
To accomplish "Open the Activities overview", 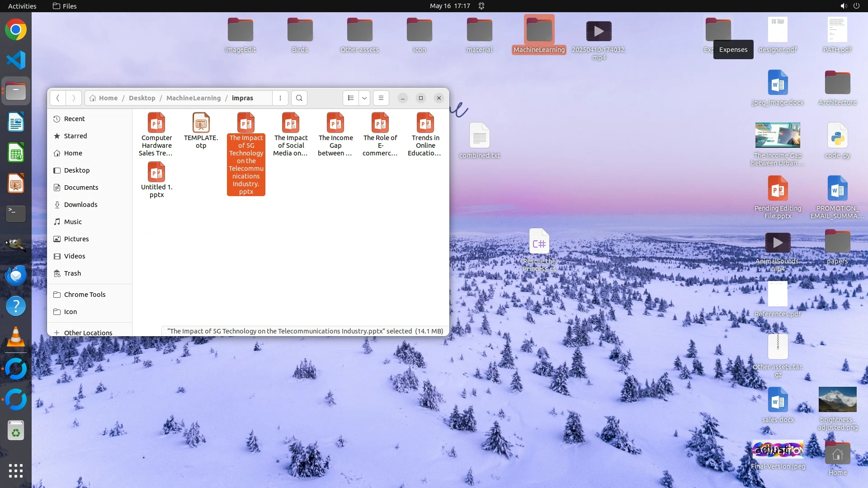I will pyautogui.click(x=22, y=6).
